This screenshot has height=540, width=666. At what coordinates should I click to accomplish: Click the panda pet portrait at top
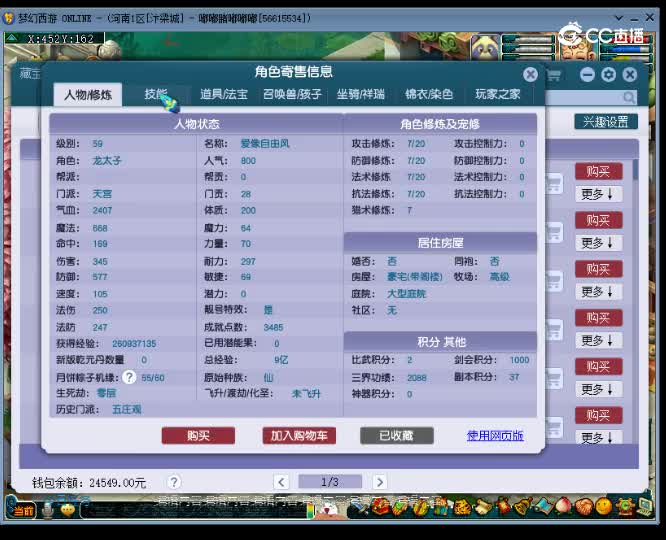point(485,48)
